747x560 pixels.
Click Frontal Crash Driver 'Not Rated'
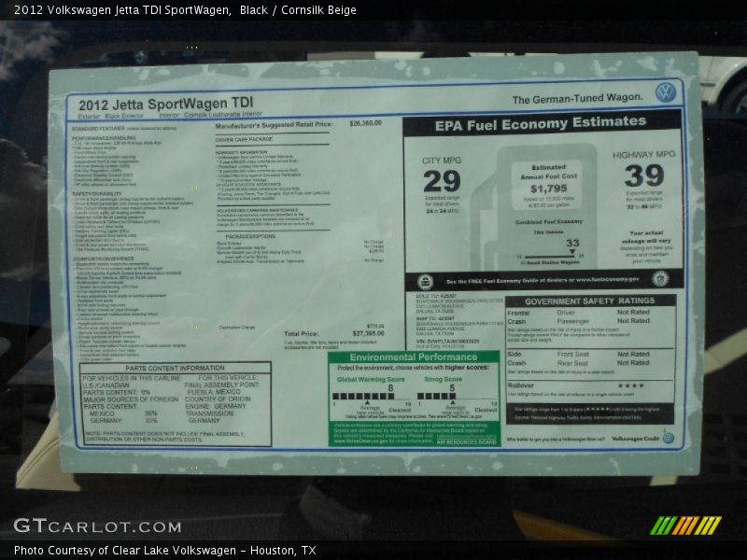click(x=633, y=312)
